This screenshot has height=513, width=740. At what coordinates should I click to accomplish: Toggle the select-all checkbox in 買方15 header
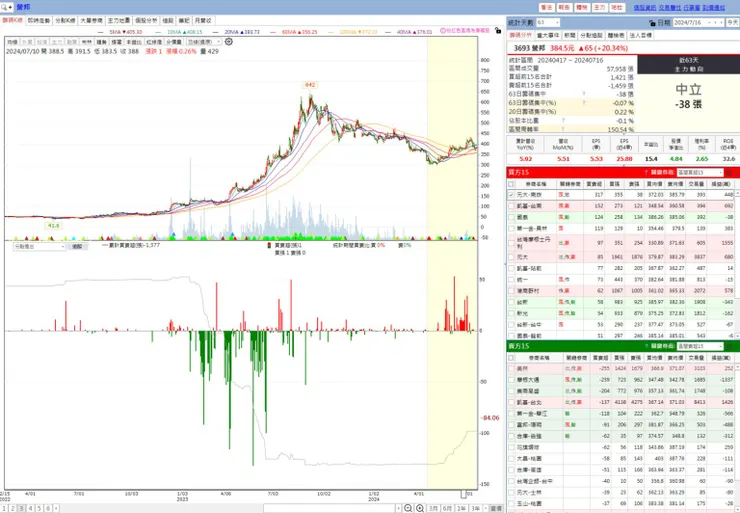tap(511, 184)
